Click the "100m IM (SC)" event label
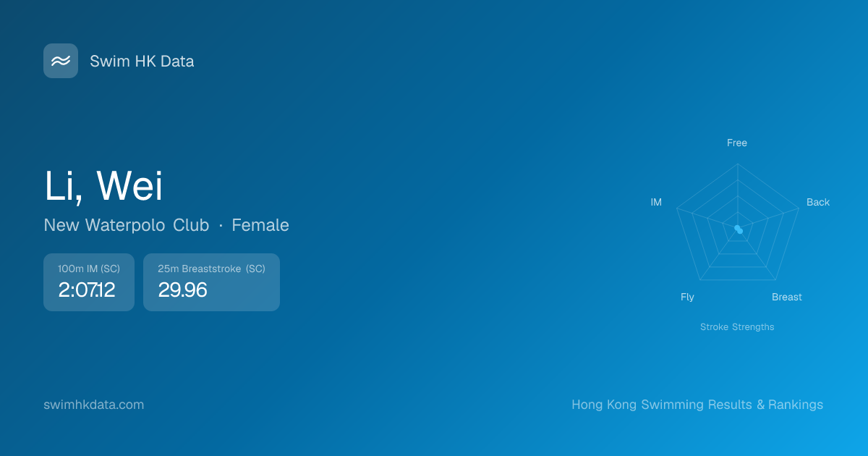 point(89,269)
